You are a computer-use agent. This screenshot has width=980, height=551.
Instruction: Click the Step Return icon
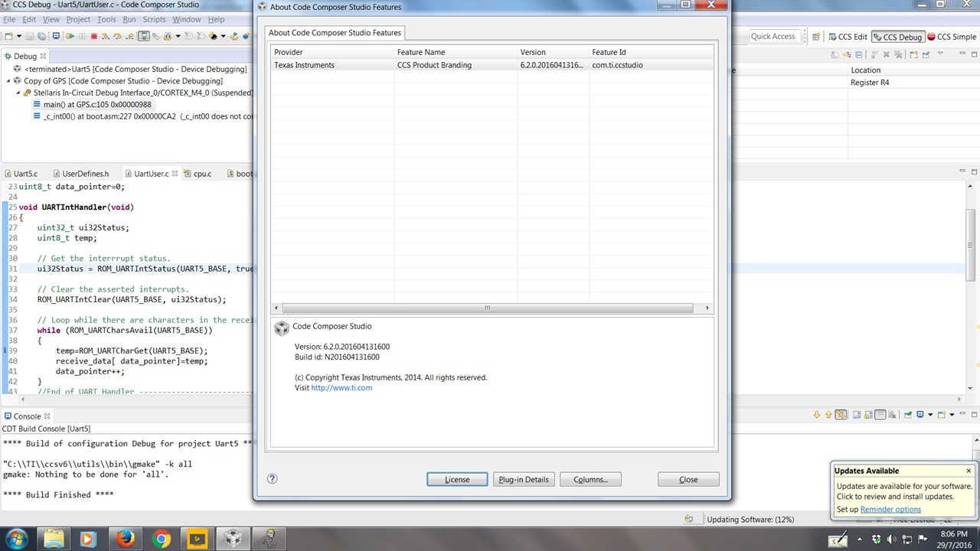[x=129, y=36]
